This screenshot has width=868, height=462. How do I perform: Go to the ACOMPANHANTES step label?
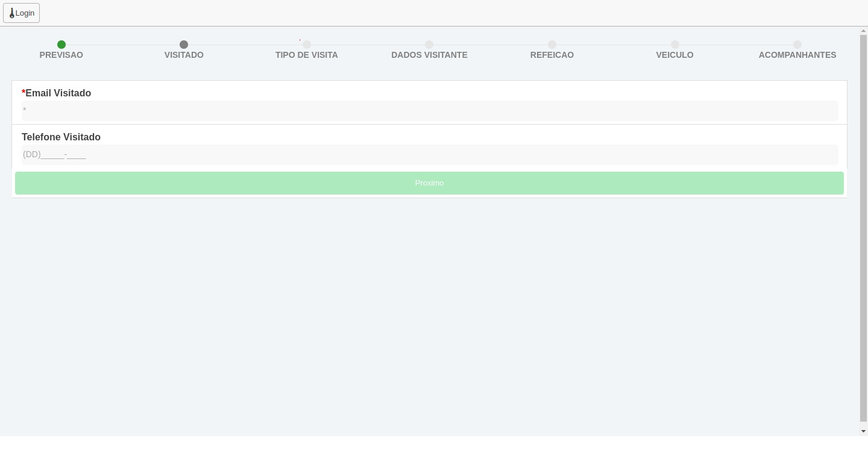coord(797,55)
